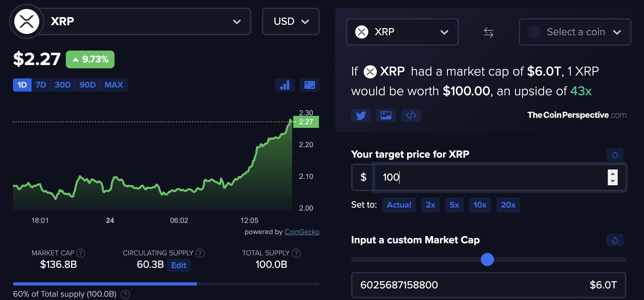Open the Select a coin dropdown
Screen dimensions: 644x300
point(575,32)
